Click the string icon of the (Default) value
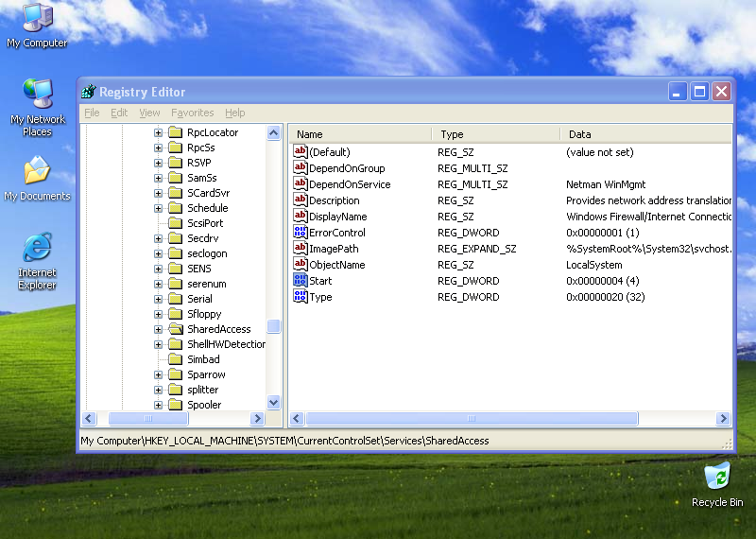This screenshot has width=756, height=539. pos(300,151)
